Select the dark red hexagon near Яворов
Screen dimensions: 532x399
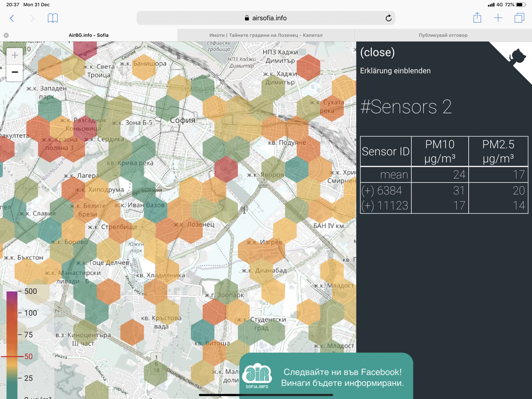(226, 169)
